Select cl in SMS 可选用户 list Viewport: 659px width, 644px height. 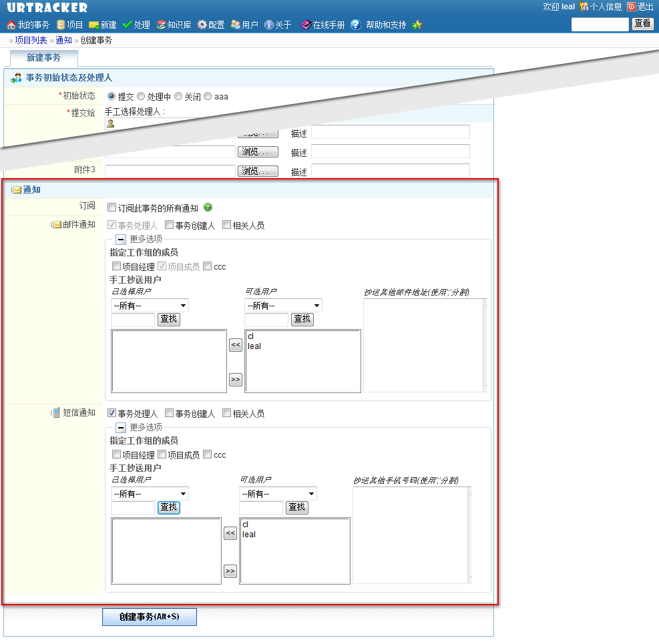(246, 525)
